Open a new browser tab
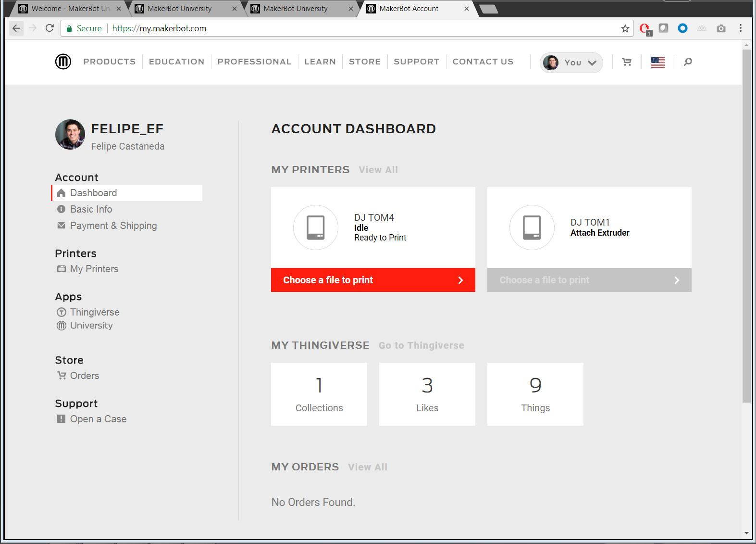The image size is (756, 544). pos(489,9)
